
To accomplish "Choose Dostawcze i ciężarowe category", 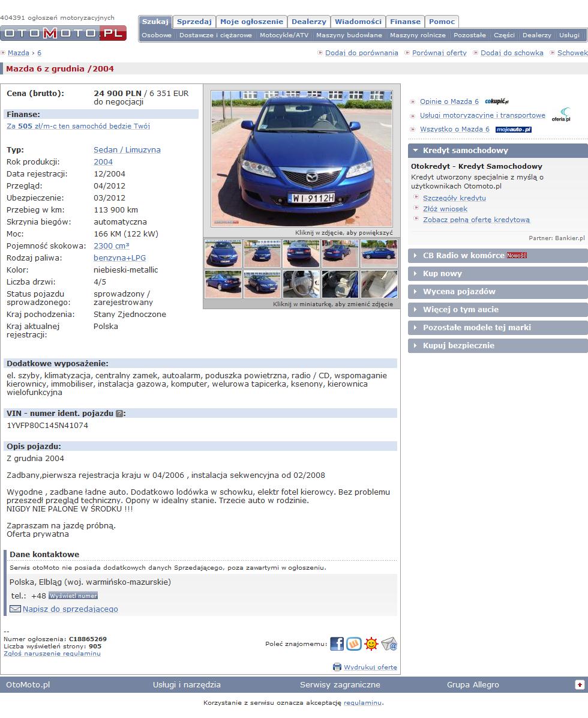I will click(x=215, y=35).
